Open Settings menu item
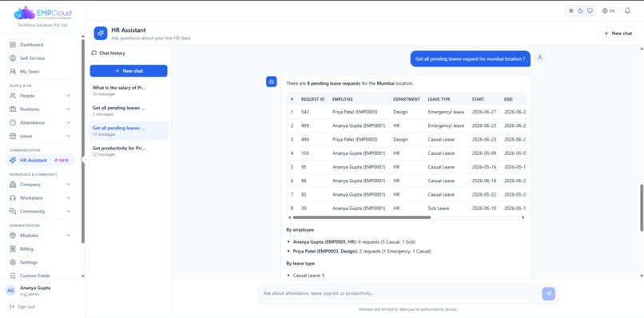The width and height of the screenshot is (644, 318). coord(40,262)
